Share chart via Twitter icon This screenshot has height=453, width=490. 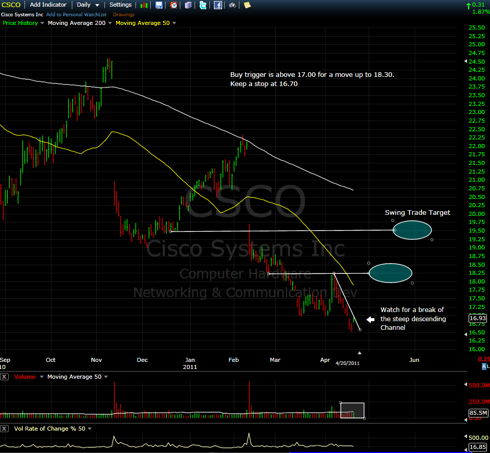click(203, 5)
